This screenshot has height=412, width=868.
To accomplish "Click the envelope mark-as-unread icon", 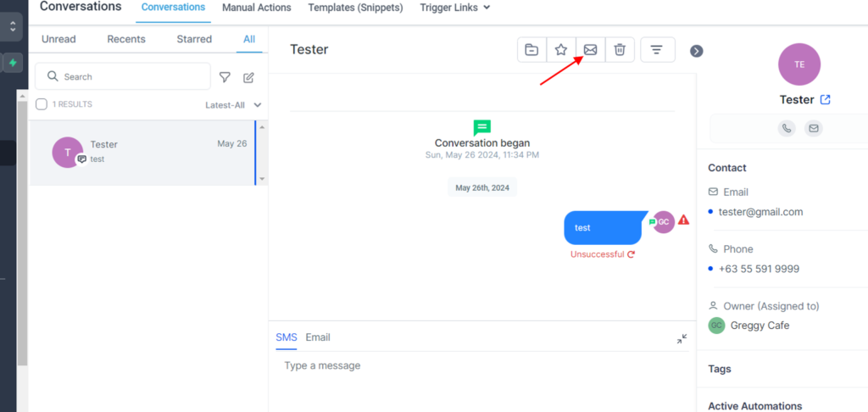I will click(x=591, y=50).
